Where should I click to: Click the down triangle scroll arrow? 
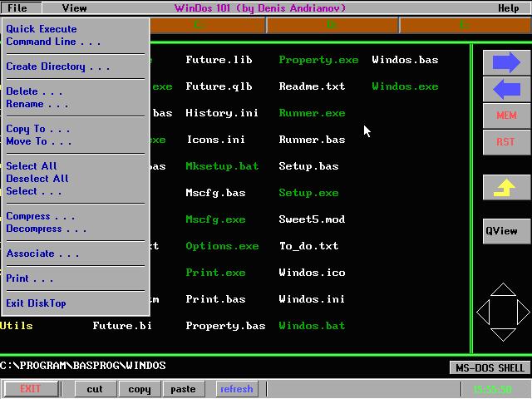click(503, 334)
